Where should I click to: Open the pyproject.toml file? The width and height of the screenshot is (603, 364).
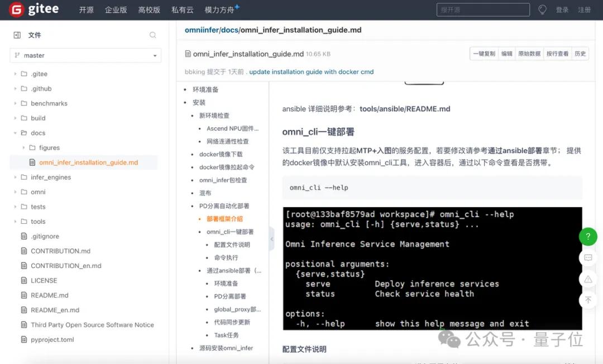point(52,339)
